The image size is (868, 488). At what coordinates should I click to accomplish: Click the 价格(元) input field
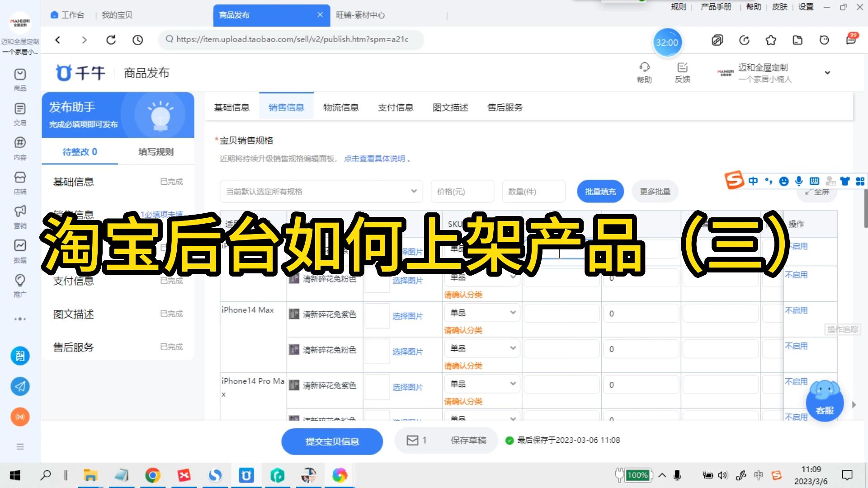(462, 191)
